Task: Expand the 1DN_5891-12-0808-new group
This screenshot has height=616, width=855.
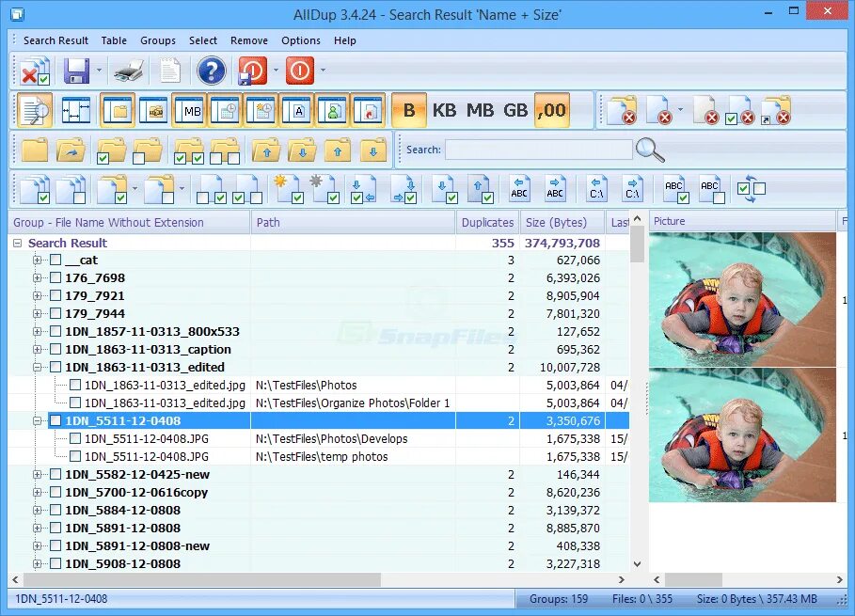Action: (x=37, y=545)
